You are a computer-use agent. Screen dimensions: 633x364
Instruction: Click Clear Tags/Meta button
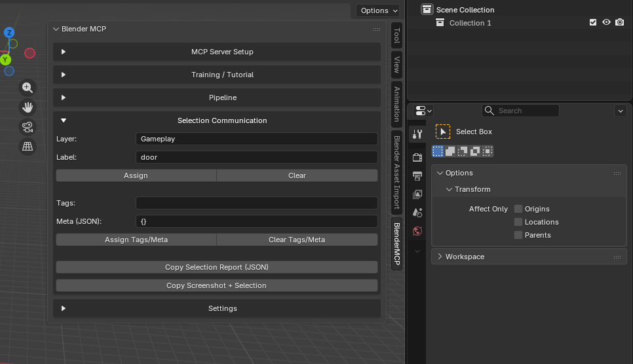(x=297, y=240)
